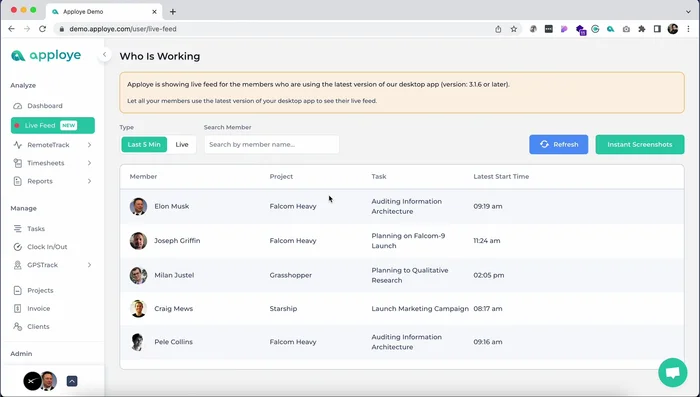Collapse the sidebar with the arrow button
700x397 pixels.
tap(104, 55)
